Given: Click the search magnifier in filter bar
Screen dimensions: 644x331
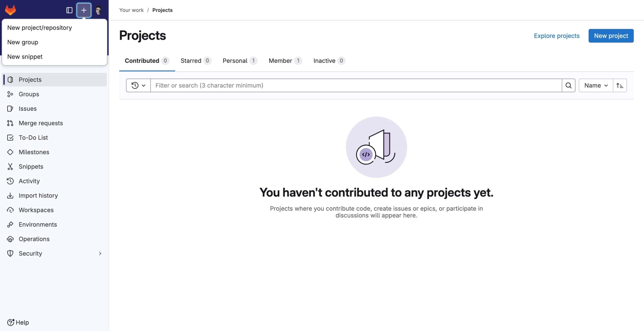Looking at the screenshot, I should pyautogui.click(x=569, y=85).
